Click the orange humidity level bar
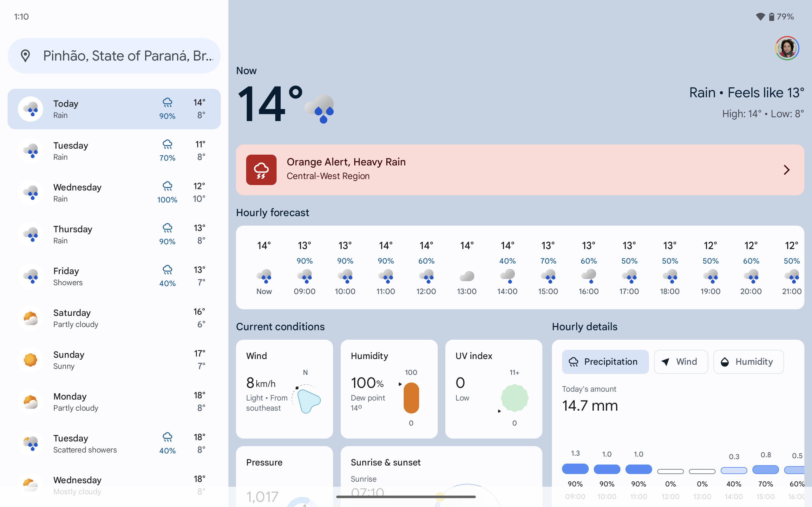 411,398
